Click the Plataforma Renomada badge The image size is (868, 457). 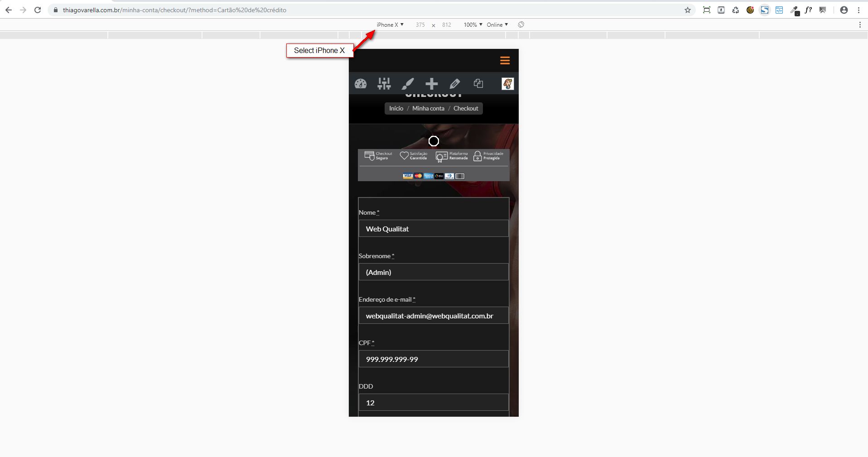pyautogui.click(x=451, y=156)
